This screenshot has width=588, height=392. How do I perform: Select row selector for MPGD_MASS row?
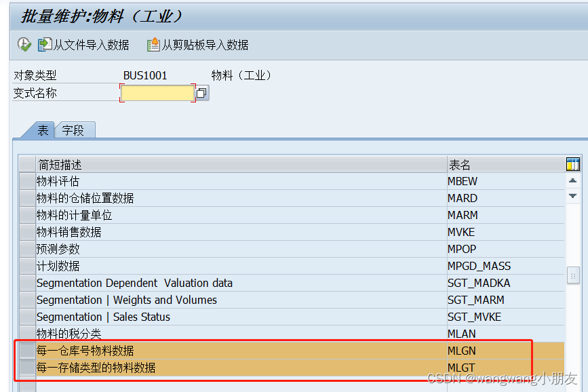27,266
